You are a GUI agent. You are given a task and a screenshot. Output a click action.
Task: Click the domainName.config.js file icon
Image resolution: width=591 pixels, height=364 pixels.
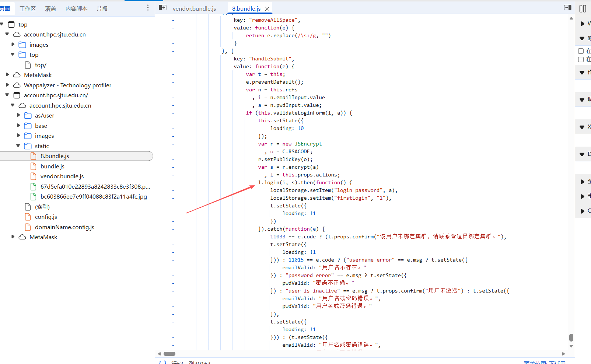[x=28, y=227]
